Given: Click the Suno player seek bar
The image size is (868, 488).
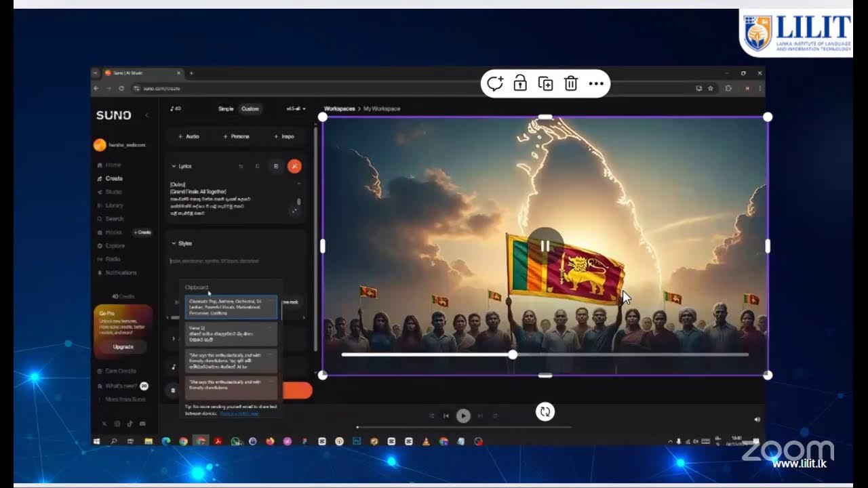Looking at the screenshot, I should pos(464,427).
